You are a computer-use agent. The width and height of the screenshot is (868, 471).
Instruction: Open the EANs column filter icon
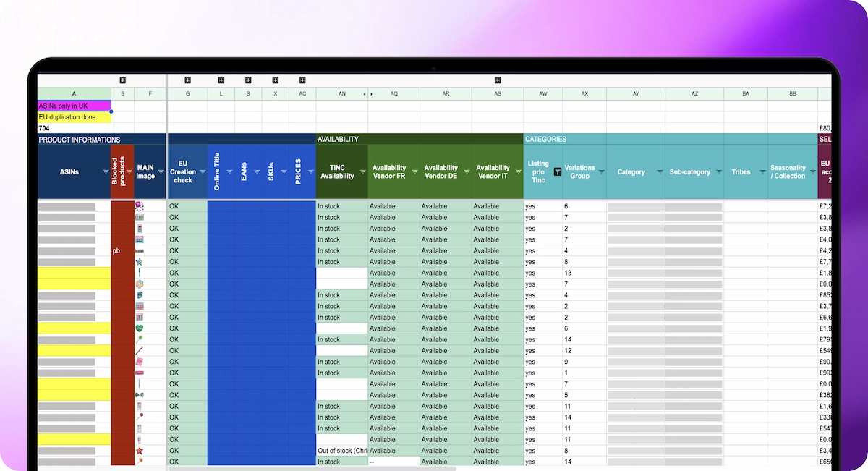[256, 172]
